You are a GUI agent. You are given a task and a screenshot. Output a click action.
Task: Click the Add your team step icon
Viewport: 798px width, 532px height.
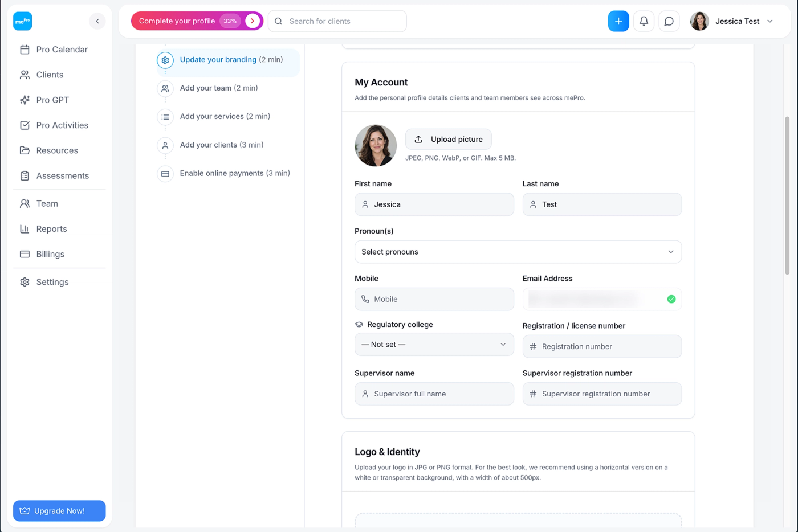(165, 88)
